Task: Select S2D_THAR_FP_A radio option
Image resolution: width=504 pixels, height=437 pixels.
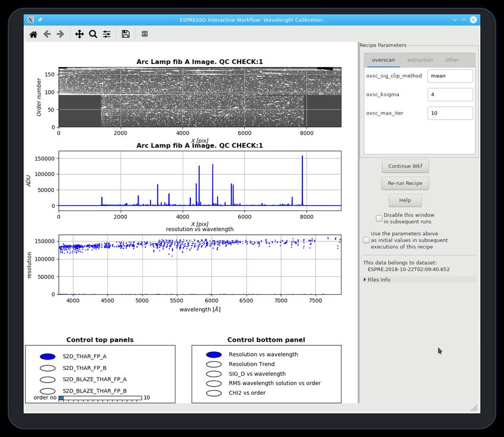Action: pos(47,356)
